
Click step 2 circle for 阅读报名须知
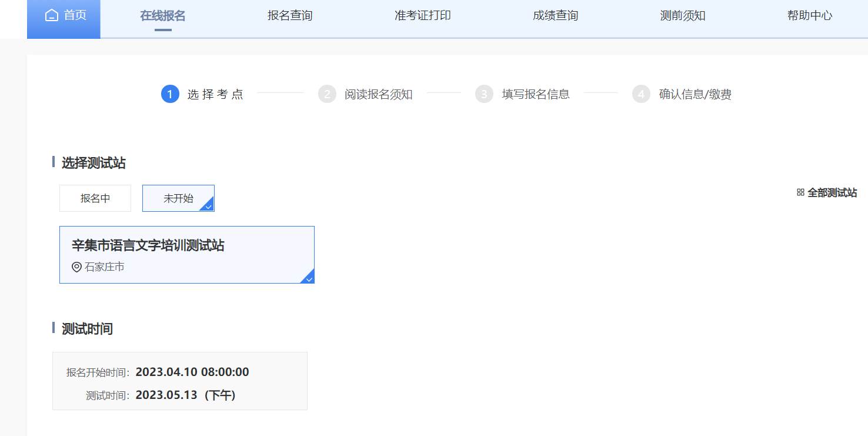327,94
